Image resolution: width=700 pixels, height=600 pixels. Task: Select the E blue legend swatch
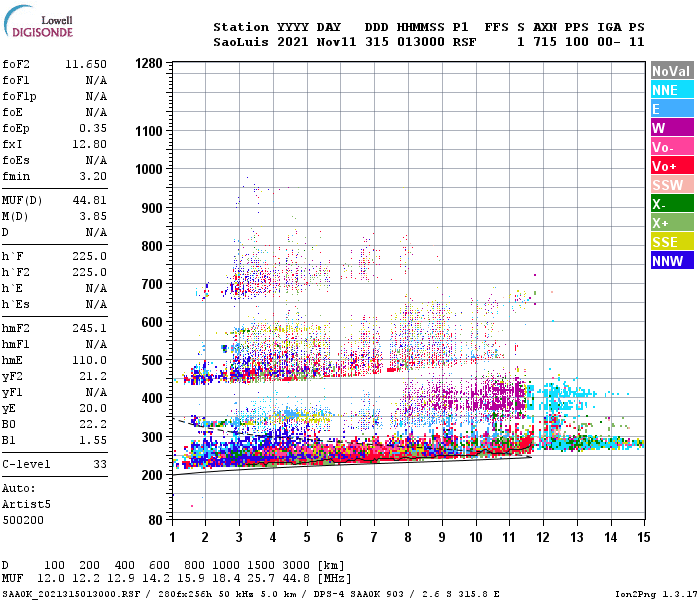[672, 109]
